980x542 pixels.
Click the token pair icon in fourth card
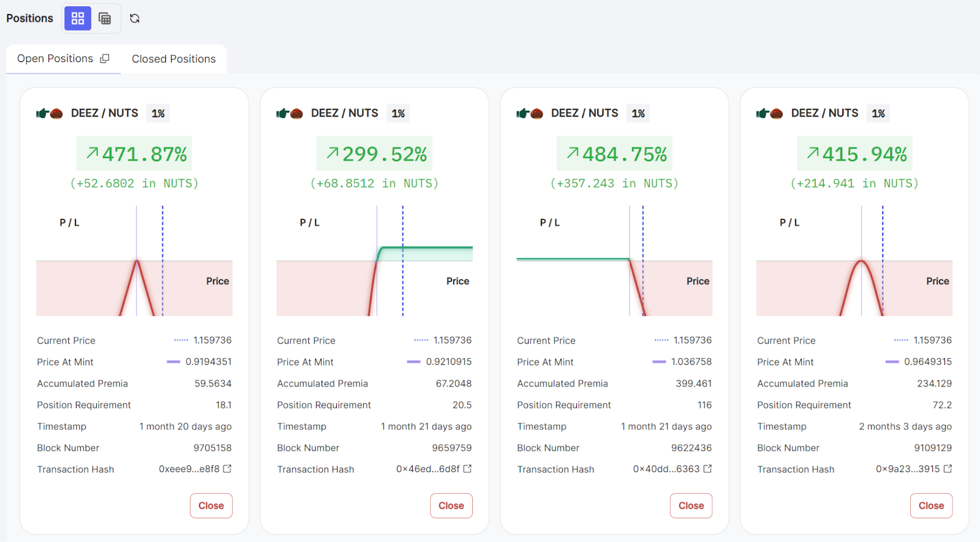(770, 113)
